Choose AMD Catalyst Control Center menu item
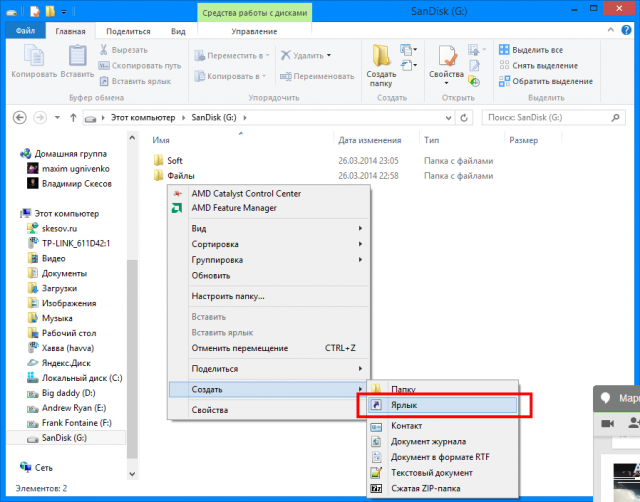 [269, 193]
